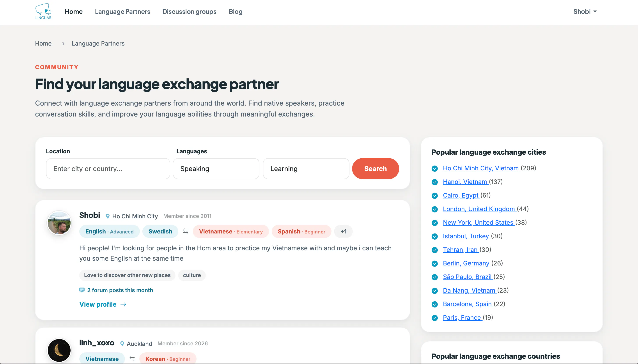Image resolution: width=638 pixels, height=364 pixels.
Task: Click the culture interest tag
Action: 192,275
